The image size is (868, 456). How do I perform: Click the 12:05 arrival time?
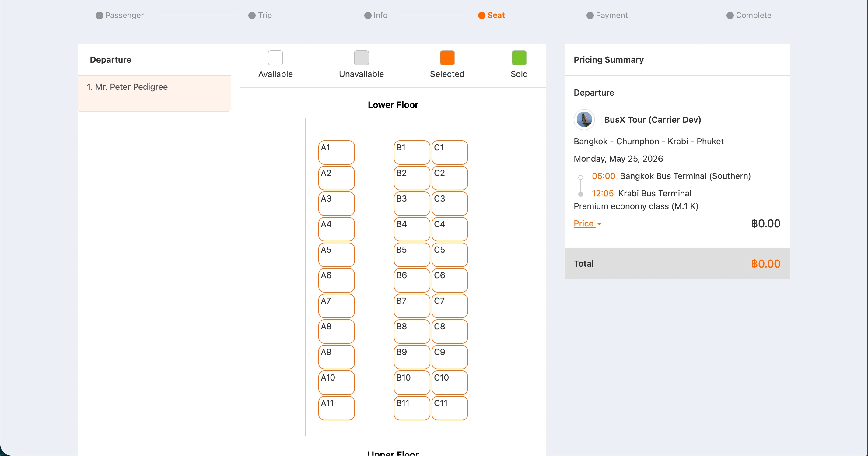[603, 194]
